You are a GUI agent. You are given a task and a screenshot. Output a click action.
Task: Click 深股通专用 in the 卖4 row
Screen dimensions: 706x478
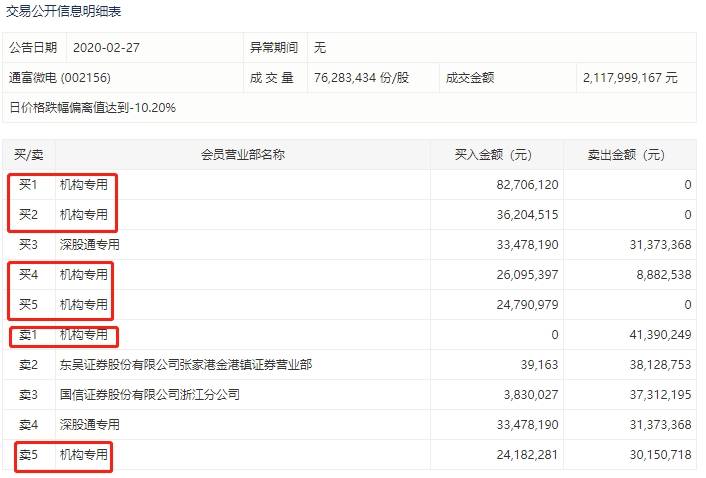point(90,425)
